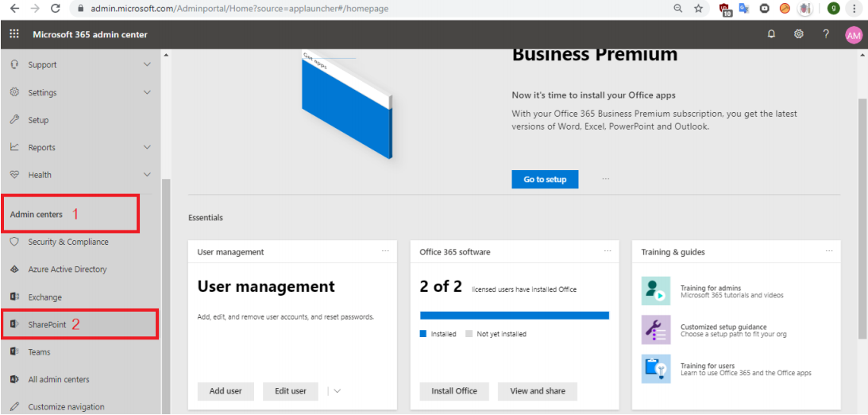Click the Health heart icon
The height and width of the screenshot is (415, 868).
click(15, 175)
